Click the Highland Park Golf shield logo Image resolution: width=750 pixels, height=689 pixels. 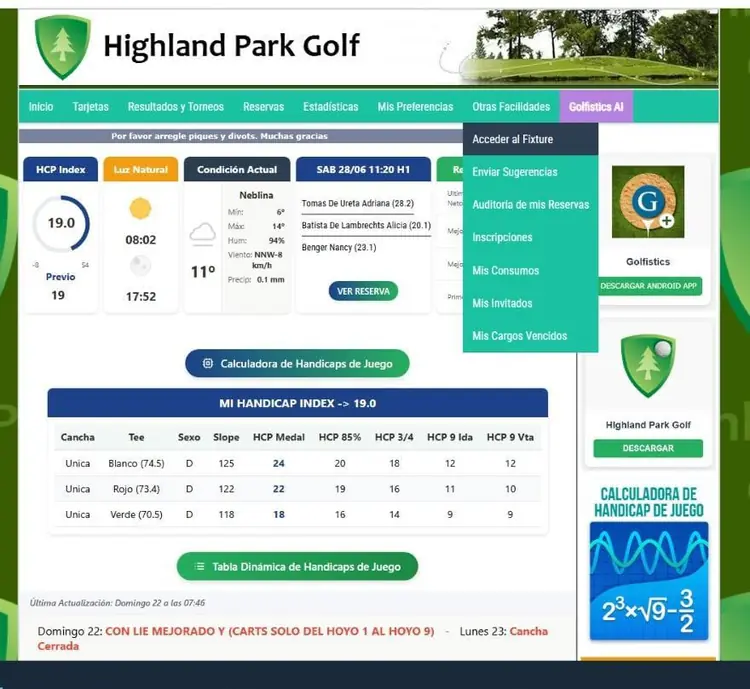[x=62, y=47]
